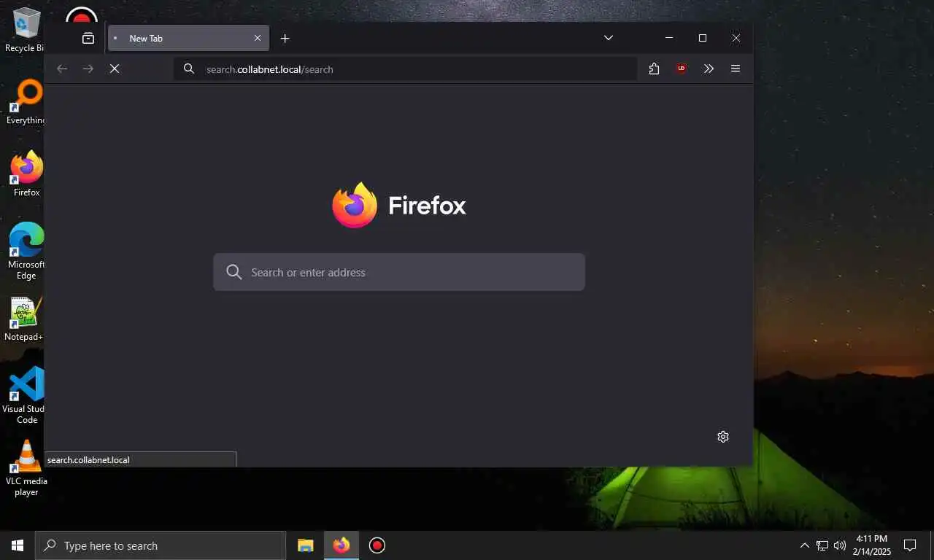This screenshot has height=560, width=934.
Task: Open the new tab personalize gear
Action: (x=723, y=437)
